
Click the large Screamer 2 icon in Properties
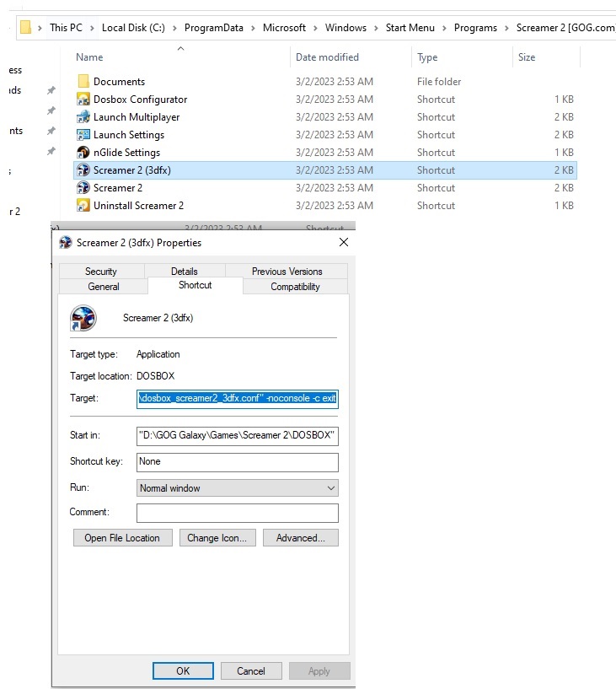pos(83,318)
